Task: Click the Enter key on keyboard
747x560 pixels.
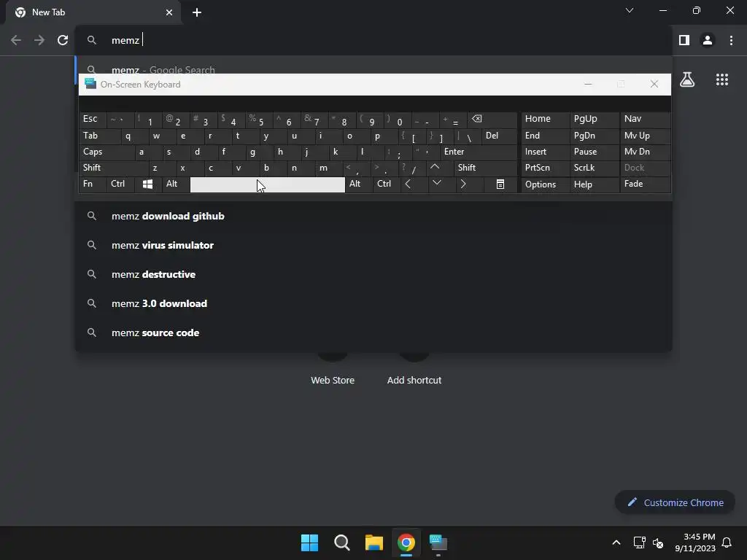Action: pyautogui.click(x=479, y=152)
